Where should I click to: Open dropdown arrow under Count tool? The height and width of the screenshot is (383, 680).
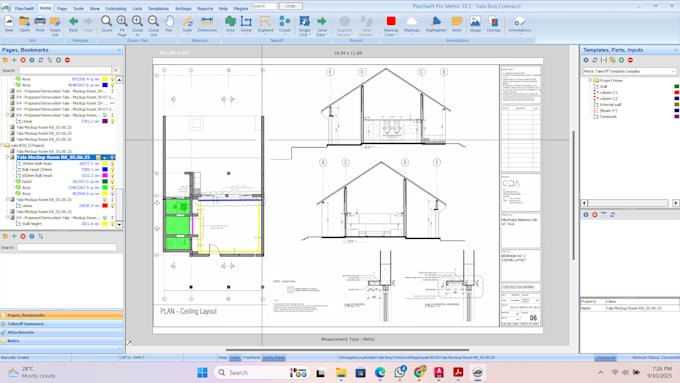(284, 35)
